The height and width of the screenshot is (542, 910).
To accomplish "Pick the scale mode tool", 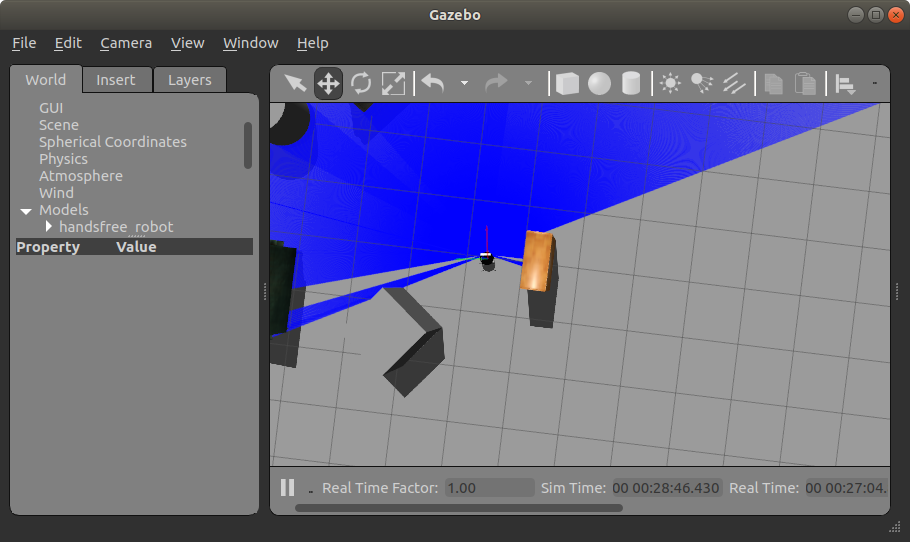I will click(x=393, y=84).
